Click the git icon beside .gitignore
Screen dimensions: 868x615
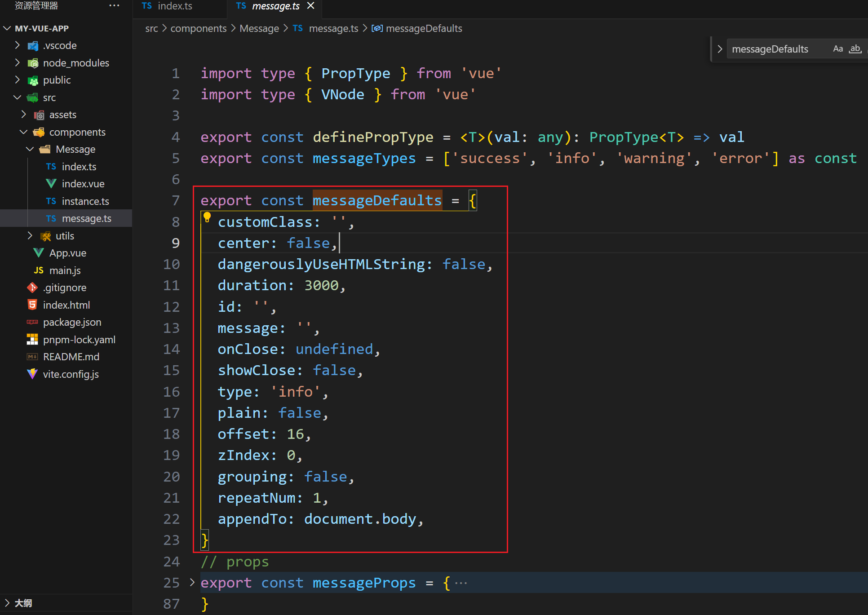click(x=32, y=288)
